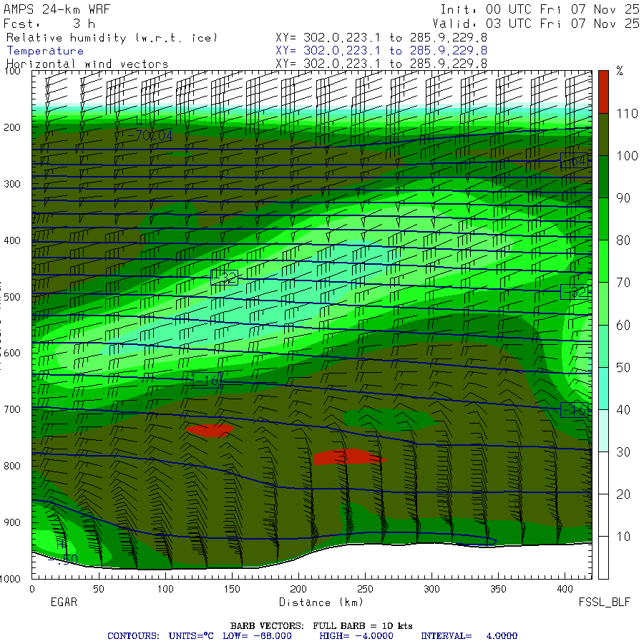The width and height of the screenshot is (644, 644).
Task: Select the boxed -64 contour label at right edge
Action: point(574,160)
